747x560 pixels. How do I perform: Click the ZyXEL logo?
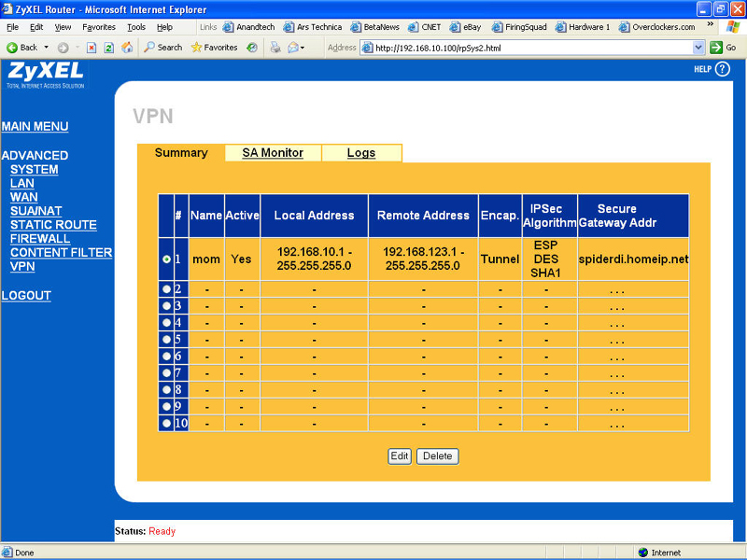click(46, 75)
